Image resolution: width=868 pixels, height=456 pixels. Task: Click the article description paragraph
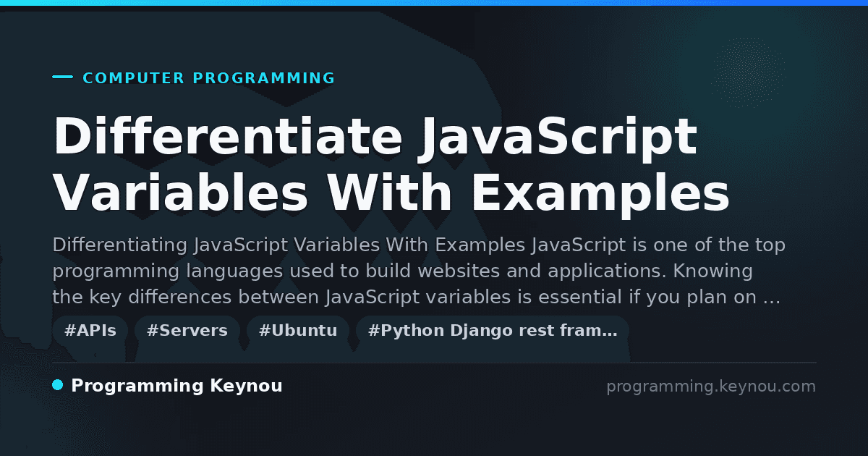419,271
